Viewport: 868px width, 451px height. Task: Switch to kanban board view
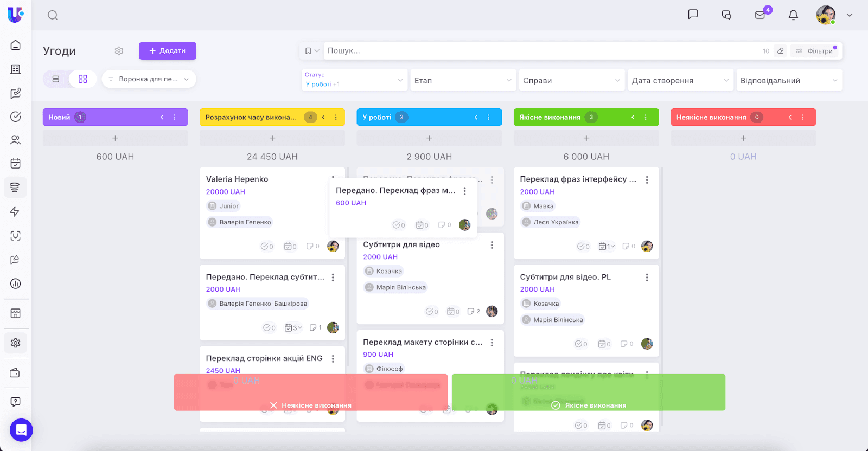(83, 79)
